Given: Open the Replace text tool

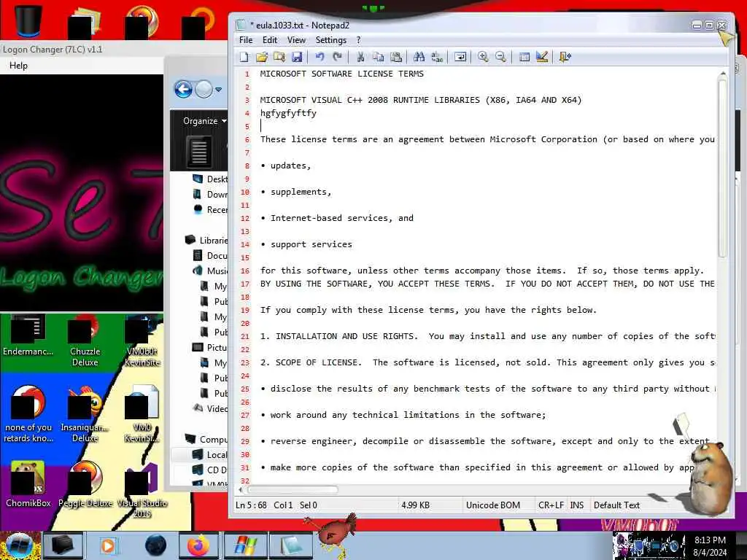Looking at the screenshot, I should 437,57.
